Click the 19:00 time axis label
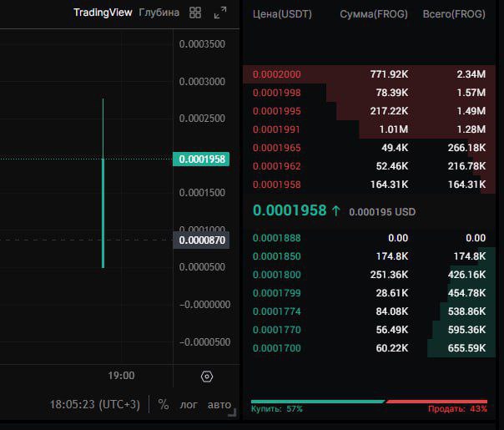504x430 pixels. pyautogui.click(x=121, y=376)
